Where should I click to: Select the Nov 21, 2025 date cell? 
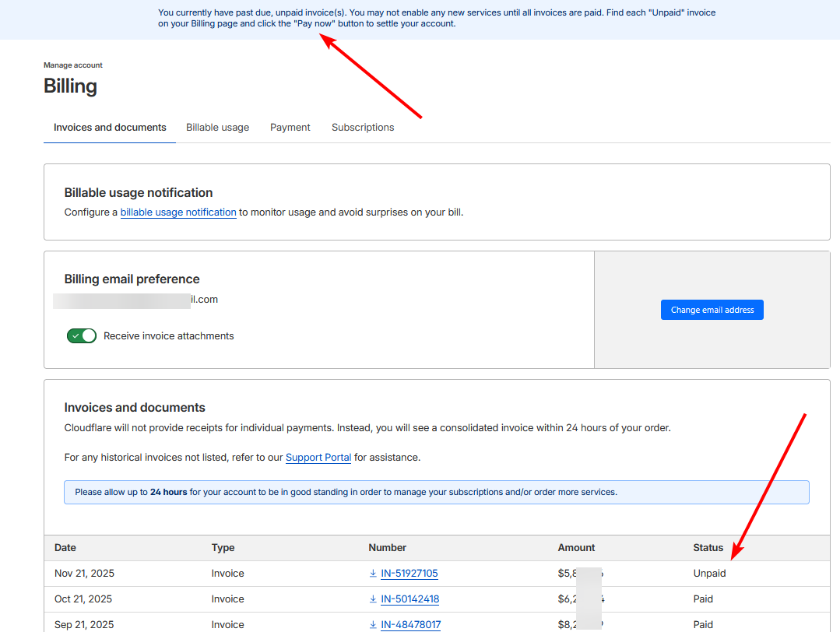pyautogui.click(x=84, y=573)
